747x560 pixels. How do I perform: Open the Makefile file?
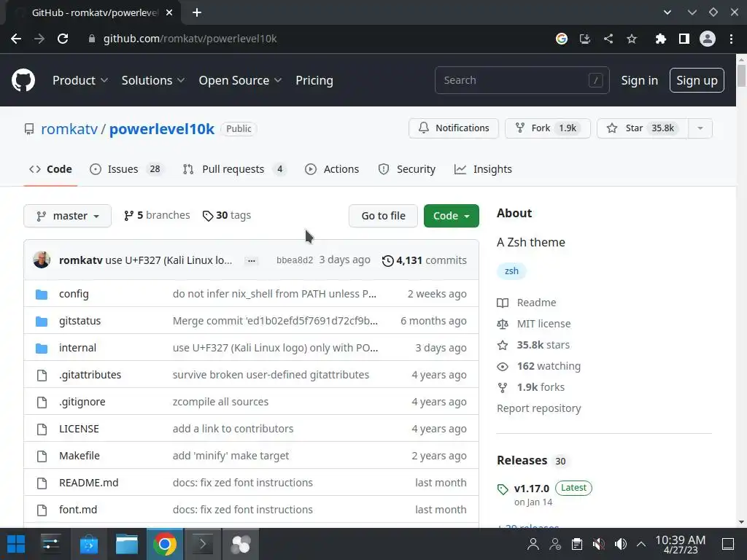coord(80,456)
